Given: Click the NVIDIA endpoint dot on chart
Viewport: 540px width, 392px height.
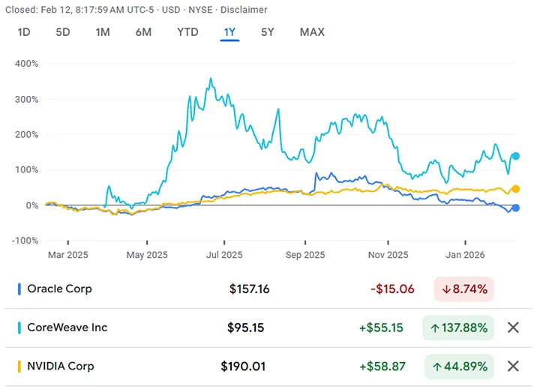Looking at the screenshot, I should pyautogui.click(x=515, y=189).
